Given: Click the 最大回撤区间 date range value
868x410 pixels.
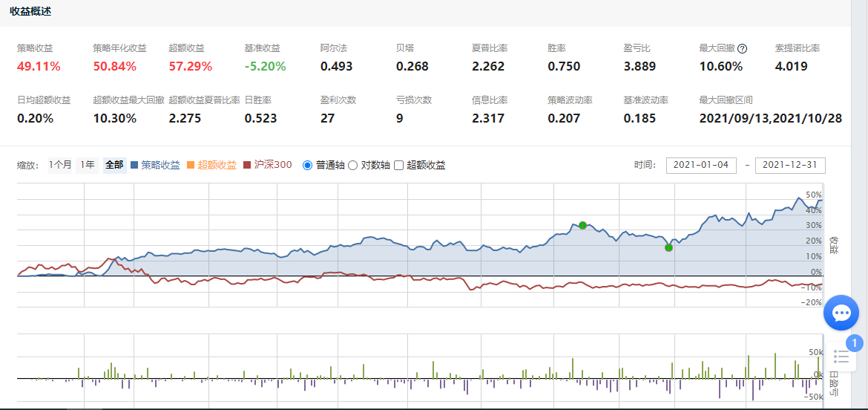Looking at the screenshot, I should (x=771, y=119).
